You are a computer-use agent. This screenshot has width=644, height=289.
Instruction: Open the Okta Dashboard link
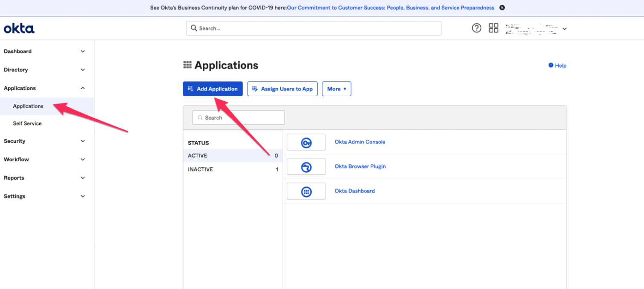(x=355, y=191)
